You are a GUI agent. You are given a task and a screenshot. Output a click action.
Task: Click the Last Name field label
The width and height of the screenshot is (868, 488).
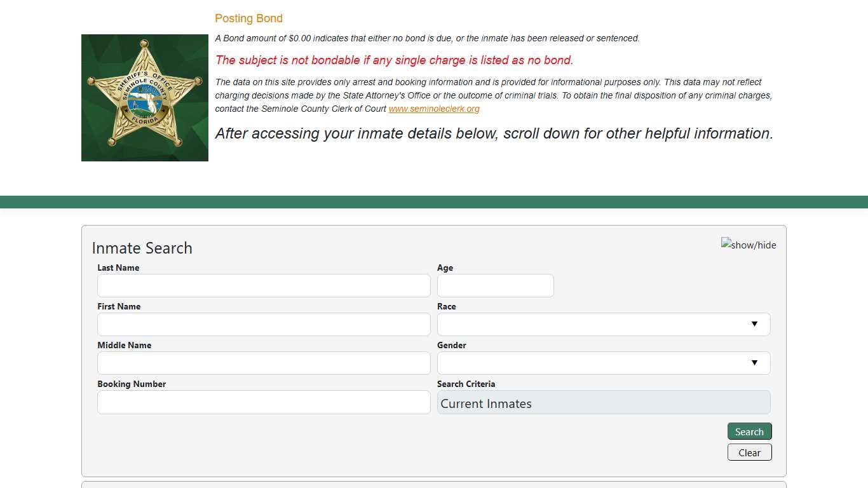(118, 268)
